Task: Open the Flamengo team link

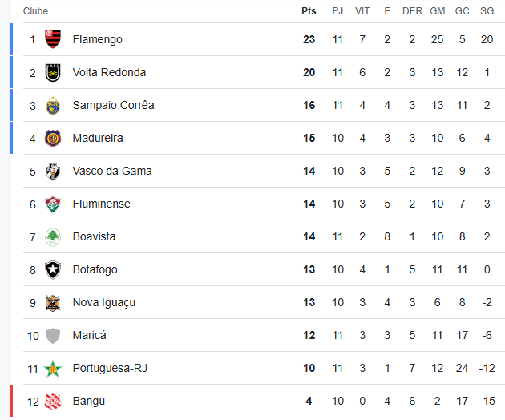Action: click(97, 39)
